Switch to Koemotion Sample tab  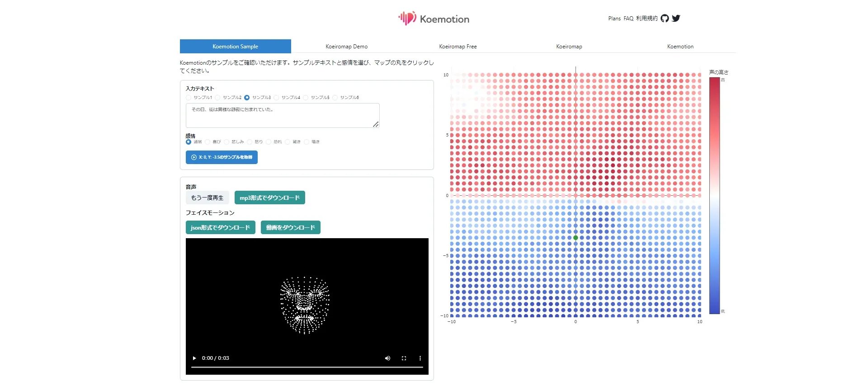pos(236,46)
